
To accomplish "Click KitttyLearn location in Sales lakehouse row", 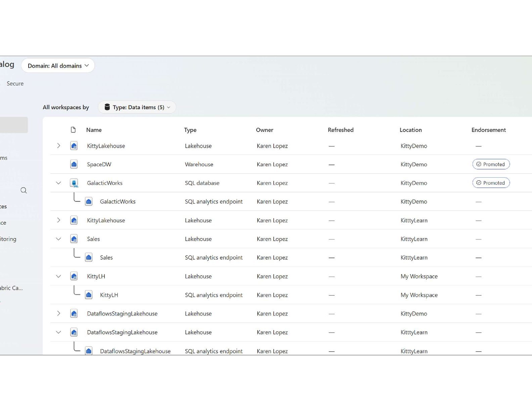I will [x=414, y=239].
